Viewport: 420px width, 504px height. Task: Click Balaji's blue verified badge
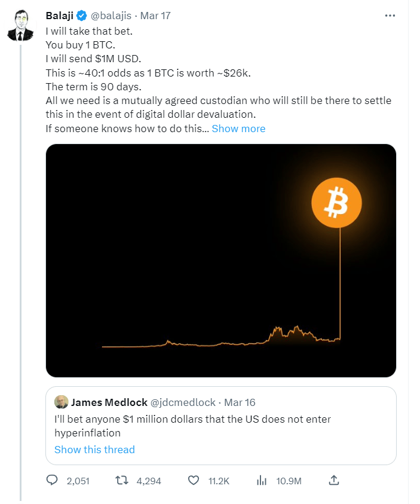coord(81,15)
